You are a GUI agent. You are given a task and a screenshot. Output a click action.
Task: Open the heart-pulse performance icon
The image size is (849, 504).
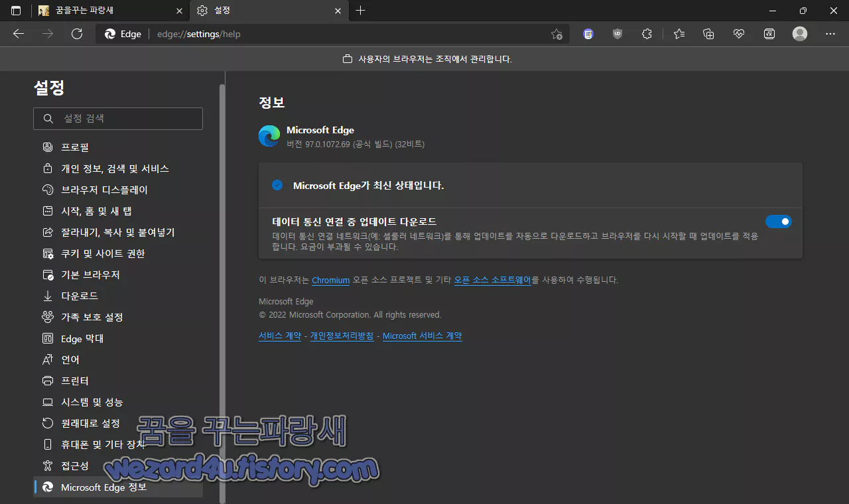coord(739,34)
